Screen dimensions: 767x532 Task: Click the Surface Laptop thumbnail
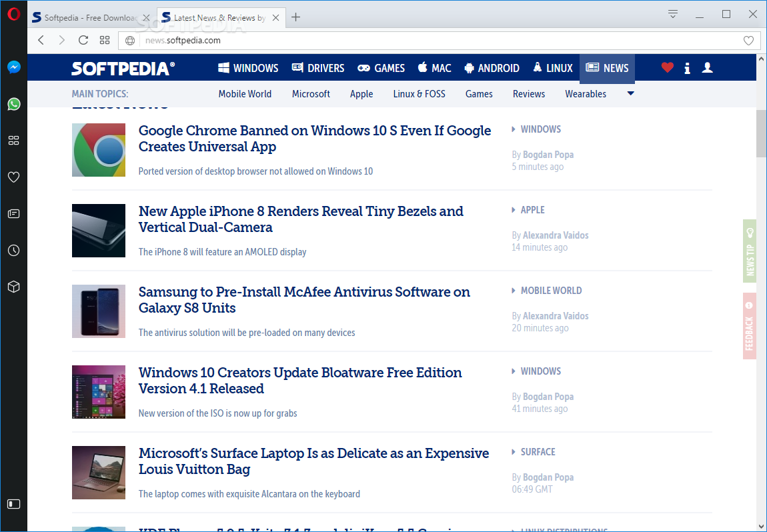pyautogui.click(x=98, y=473)
